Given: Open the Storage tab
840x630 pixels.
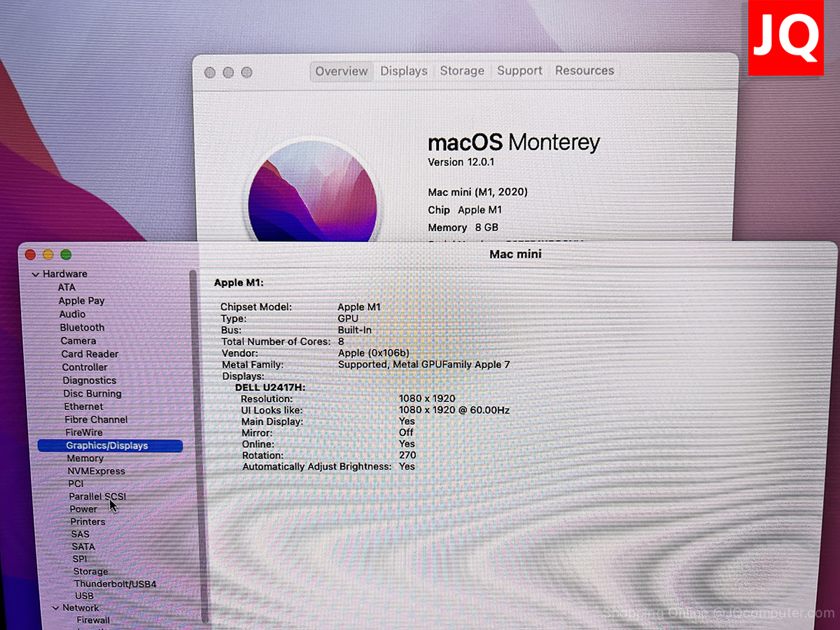Looking at the screenshot, I should click(462, 71).
